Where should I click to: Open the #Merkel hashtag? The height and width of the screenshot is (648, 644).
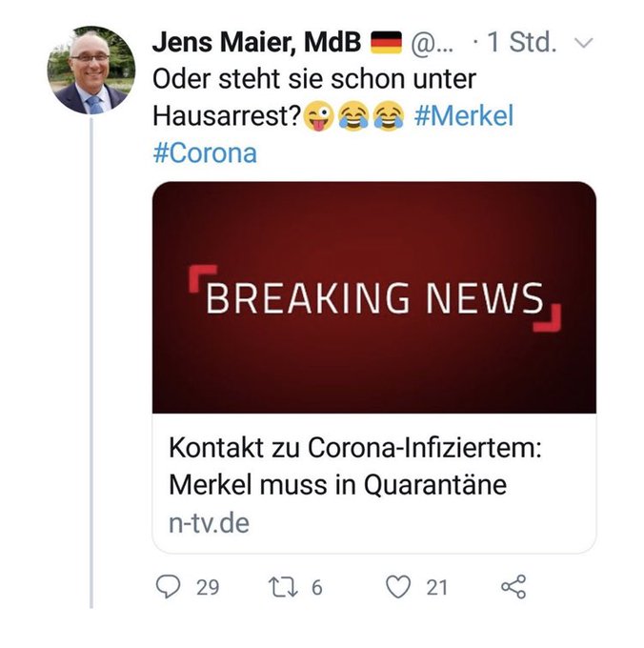point(464,115)
